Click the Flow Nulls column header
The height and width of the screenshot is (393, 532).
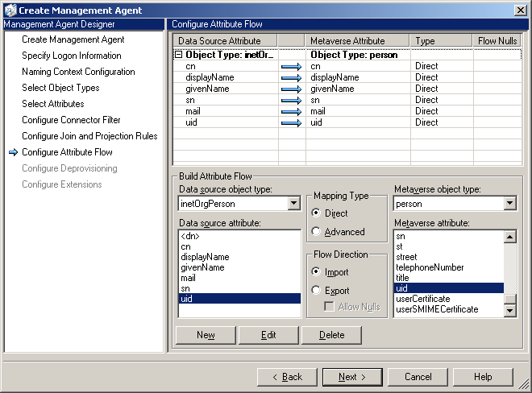pyautogui.click(x=497, y=41)
